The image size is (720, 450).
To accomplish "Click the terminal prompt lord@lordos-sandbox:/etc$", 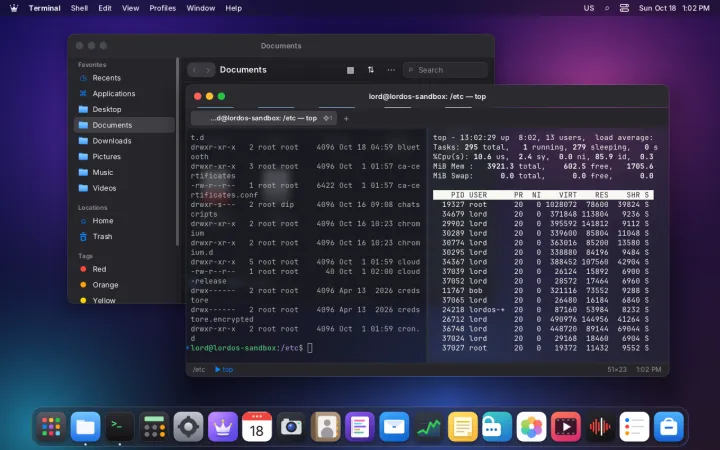I will coord(247,348).
